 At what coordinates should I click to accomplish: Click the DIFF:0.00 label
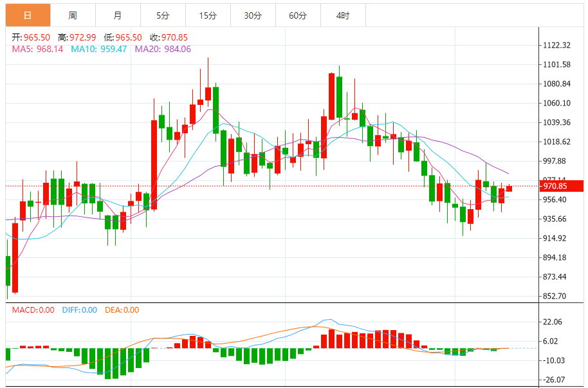coord(80,310)
